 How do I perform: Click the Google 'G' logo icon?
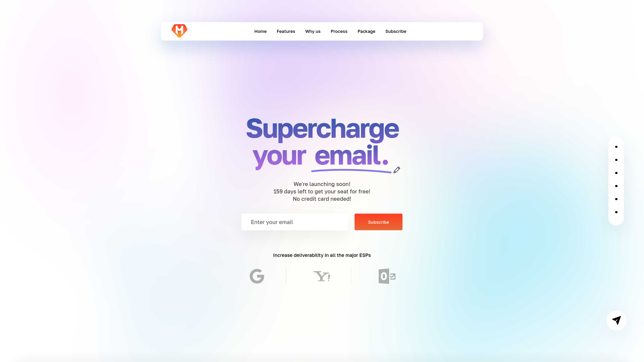tap(257, 276)
